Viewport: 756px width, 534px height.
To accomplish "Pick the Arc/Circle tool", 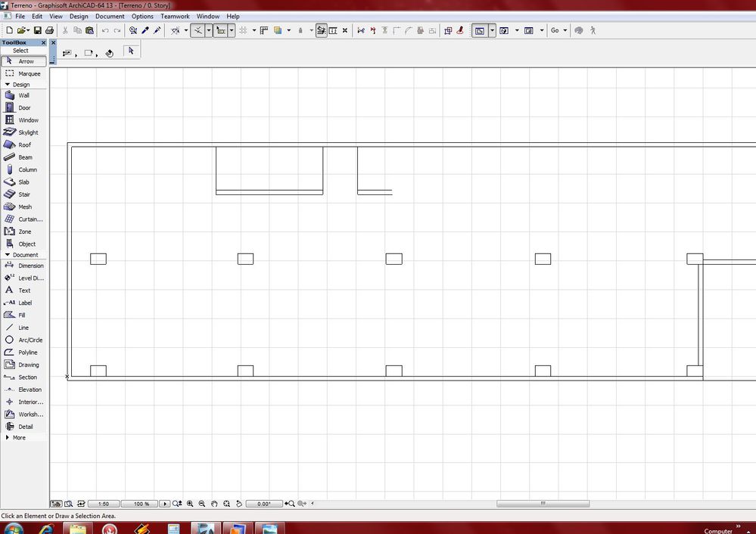I will pos(23,340).
